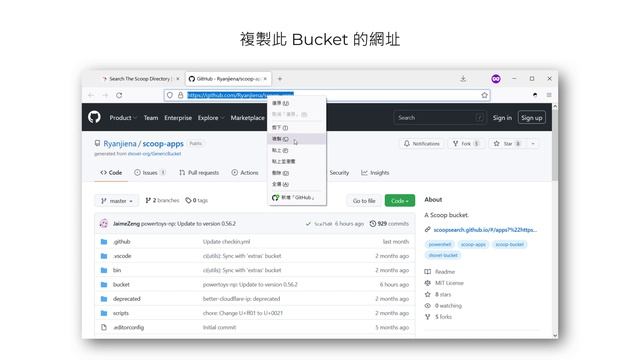Click the Go to file button
This screenshot has width=640, height=360.
click(364, 201)
